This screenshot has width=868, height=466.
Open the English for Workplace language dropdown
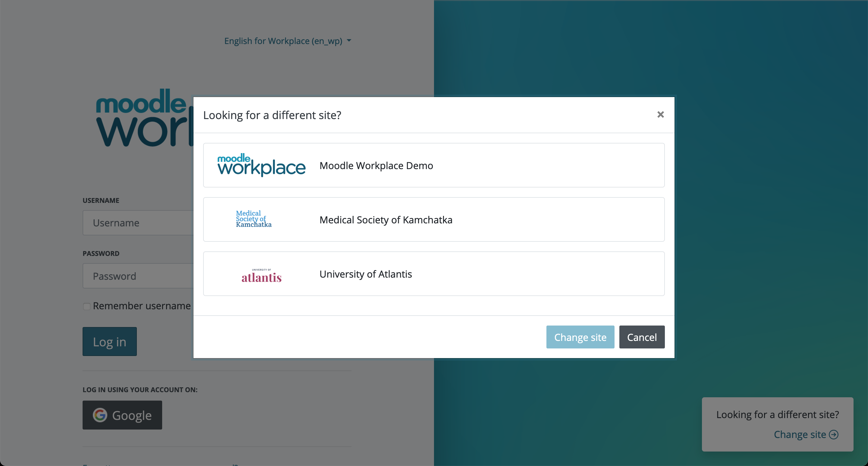coord(288,41)
